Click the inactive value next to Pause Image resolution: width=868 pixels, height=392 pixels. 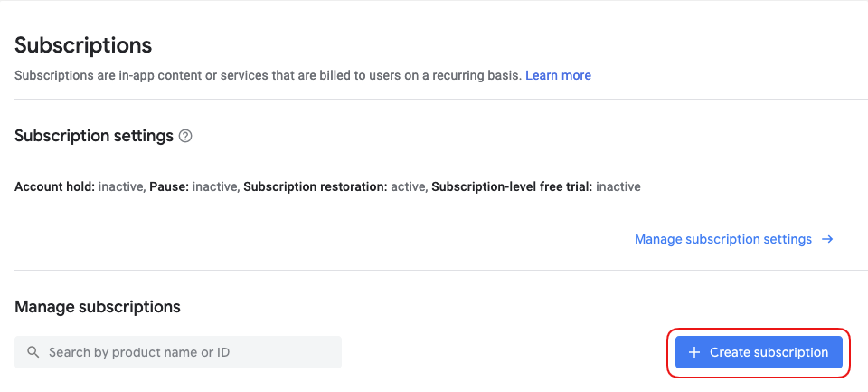pos(214,187)
